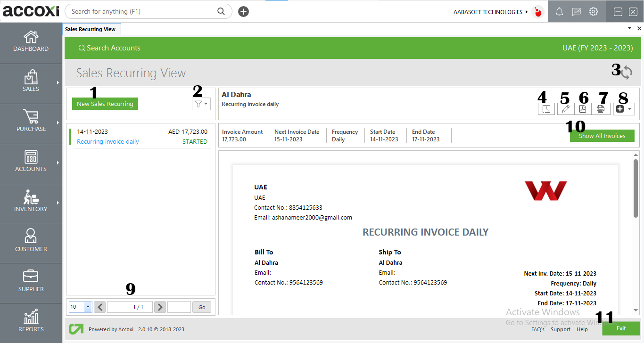The width and height of the screenshot is (644, 343).
Task: Click the Show All Invoices button
Action: pos(602,135)
